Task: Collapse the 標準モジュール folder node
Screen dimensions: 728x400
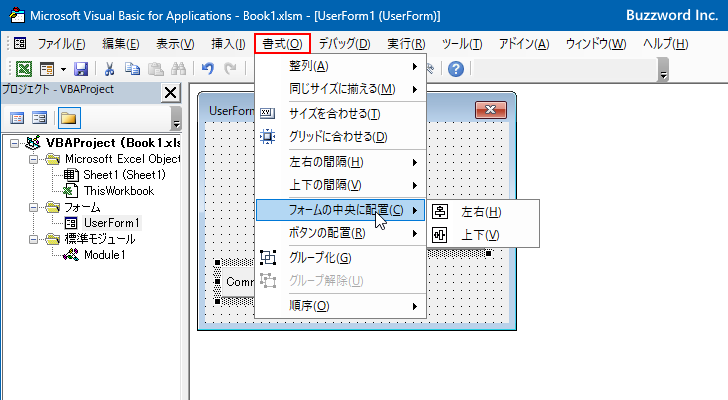Action: pyautogui.click(x=33, y=239)
